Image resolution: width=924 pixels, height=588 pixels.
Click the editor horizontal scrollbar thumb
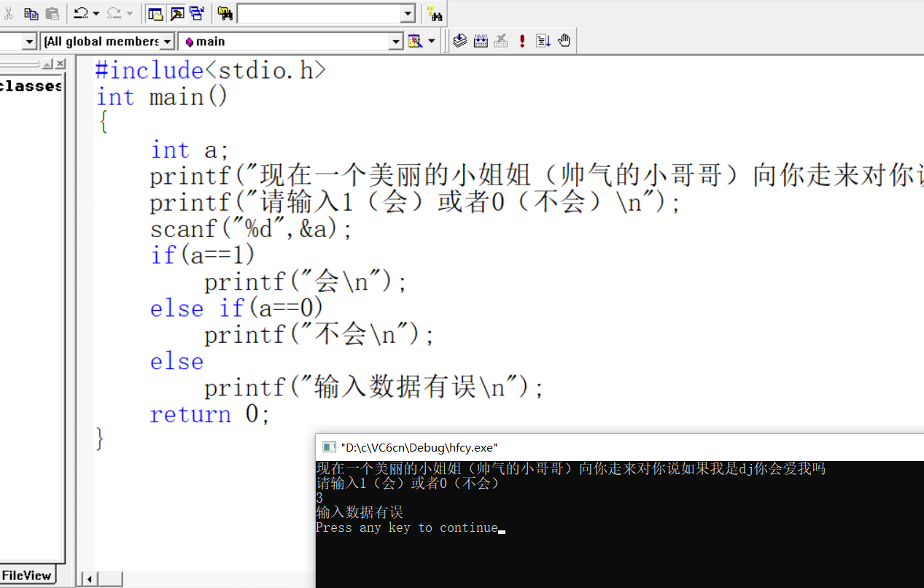(110, 579)
